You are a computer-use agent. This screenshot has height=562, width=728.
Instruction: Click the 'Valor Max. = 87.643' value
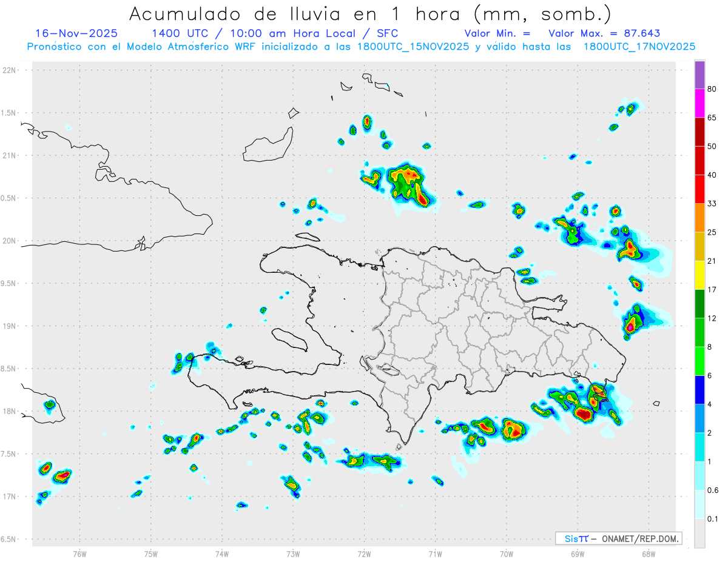604,33
